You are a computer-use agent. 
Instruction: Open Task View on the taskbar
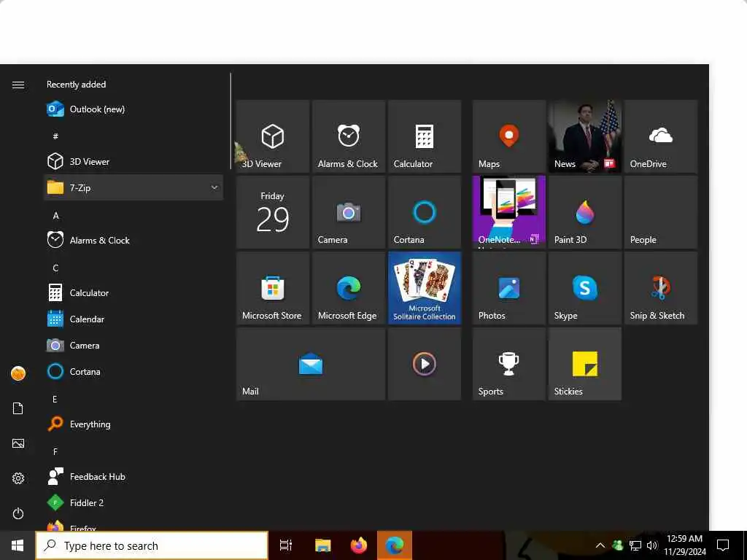(285, 545)
